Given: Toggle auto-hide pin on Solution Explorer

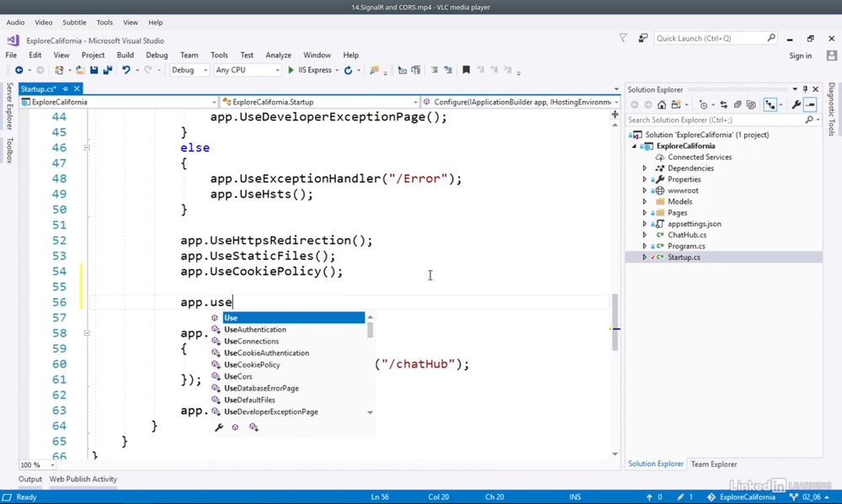Looking at the screenshot, I should [x=805, y=89].
